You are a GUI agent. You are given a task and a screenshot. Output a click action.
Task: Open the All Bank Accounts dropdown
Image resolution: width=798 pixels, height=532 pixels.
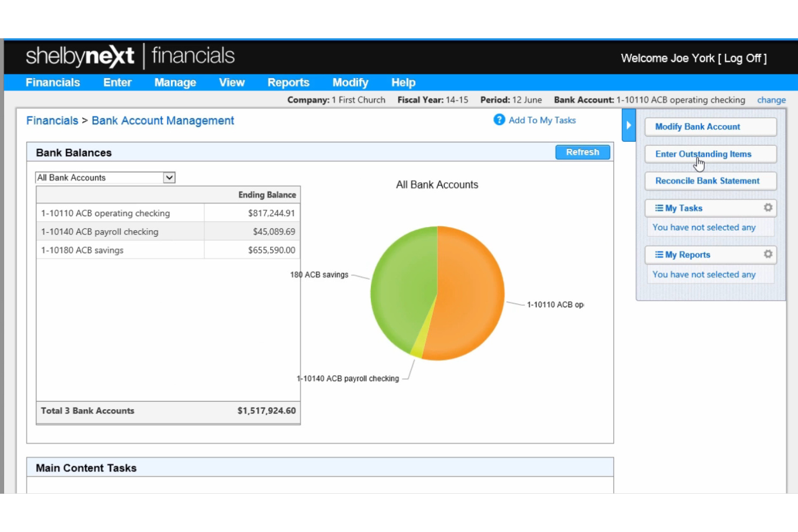coord(169,177)
